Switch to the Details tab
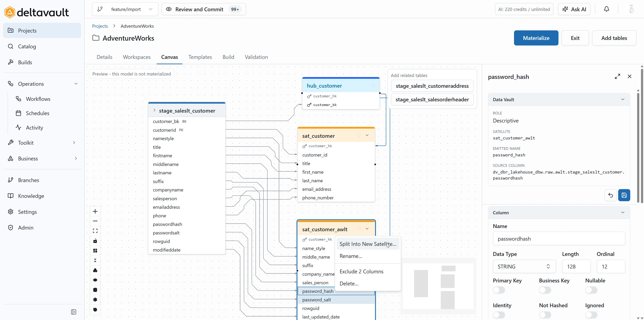This screenshot has height=320, width=644. [x=104, y=57]
